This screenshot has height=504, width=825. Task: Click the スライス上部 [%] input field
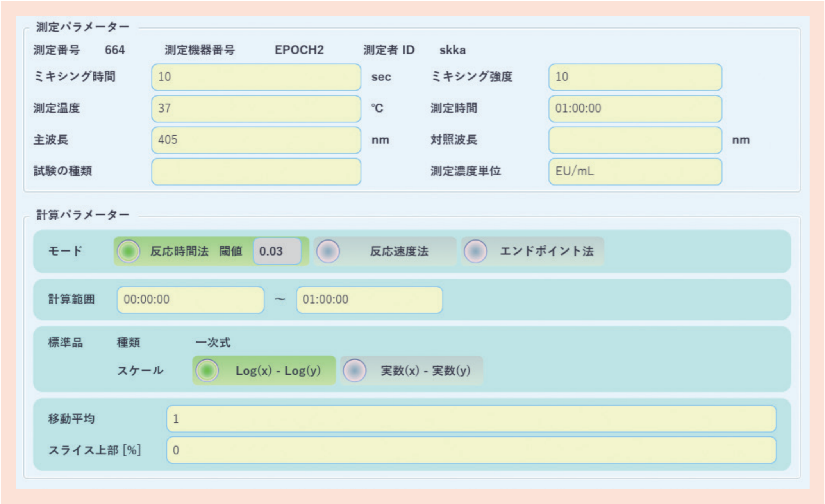(471, 450)
